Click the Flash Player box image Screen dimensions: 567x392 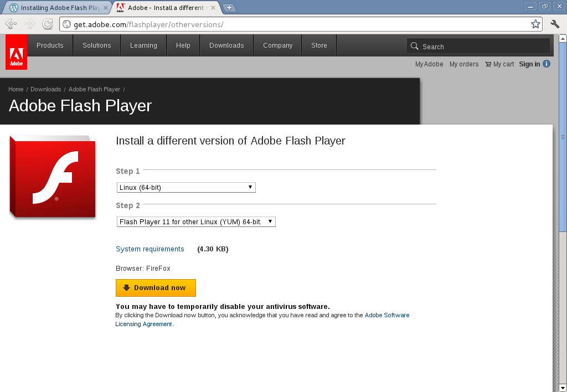pyautogui.click(x=53, y=177)
